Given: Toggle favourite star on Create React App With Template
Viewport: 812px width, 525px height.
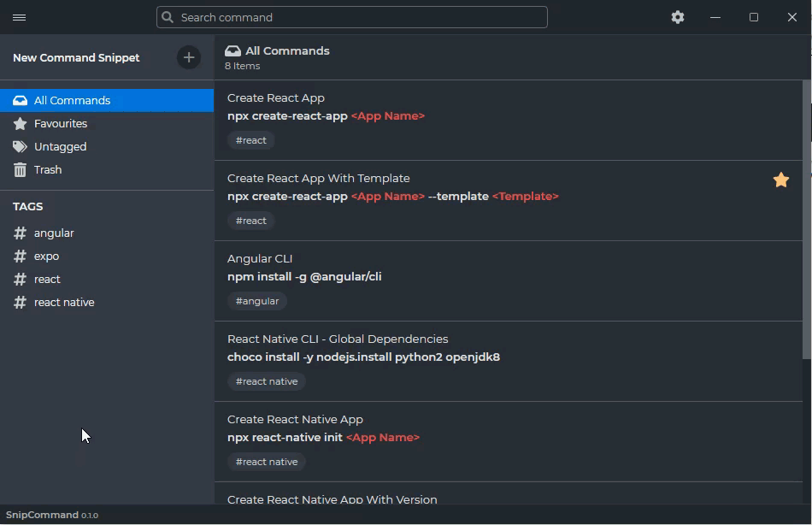Looking at the screenshot, I should coord(781,180).
